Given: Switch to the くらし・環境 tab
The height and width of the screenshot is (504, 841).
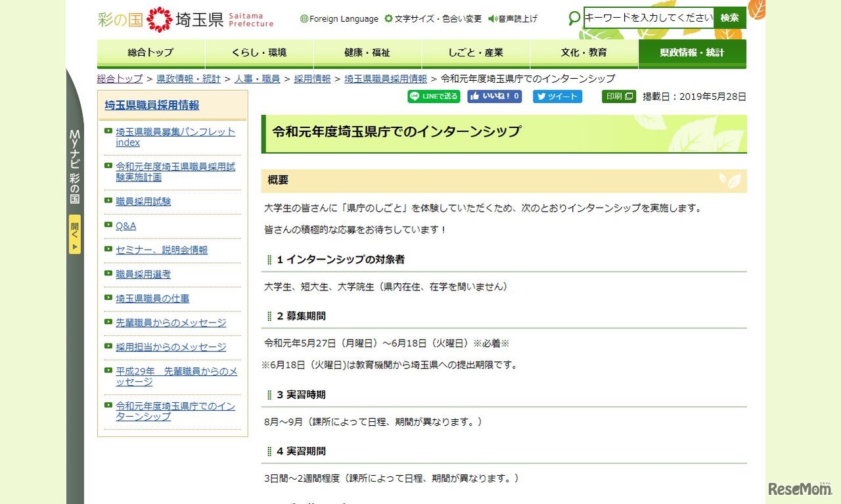Looking at the screenshot, I should (260, 53).
